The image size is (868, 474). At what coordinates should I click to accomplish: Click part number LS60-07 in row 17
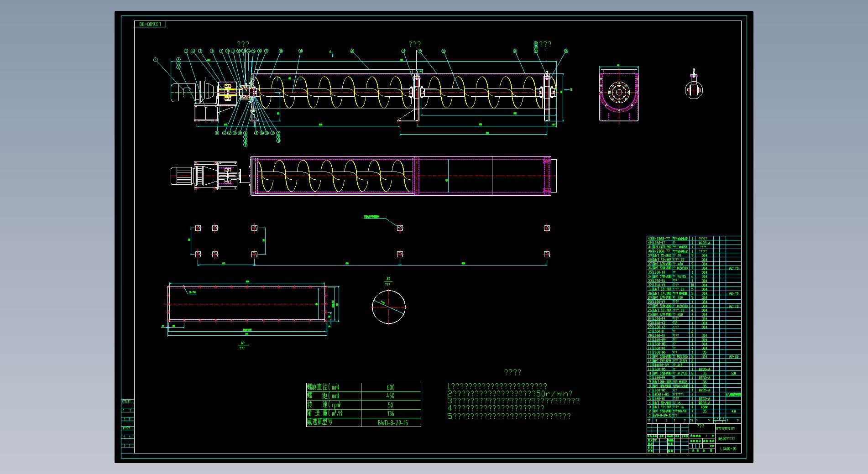click(659, 348)
